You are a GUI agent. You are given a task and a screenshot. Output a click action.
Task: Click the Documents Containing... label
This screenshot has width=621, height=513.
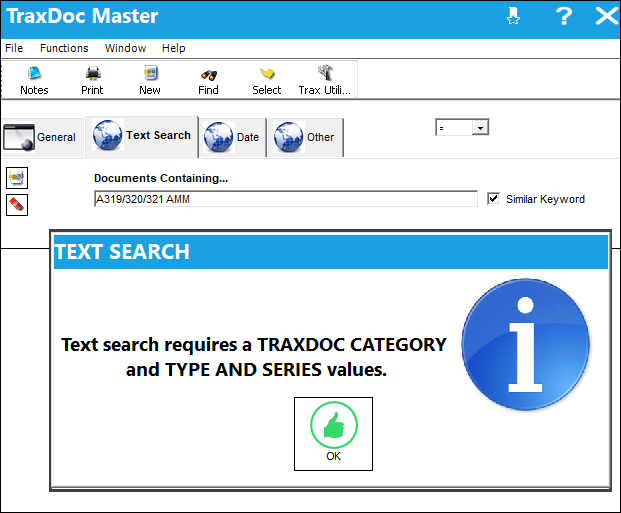[x=161, y=178]
